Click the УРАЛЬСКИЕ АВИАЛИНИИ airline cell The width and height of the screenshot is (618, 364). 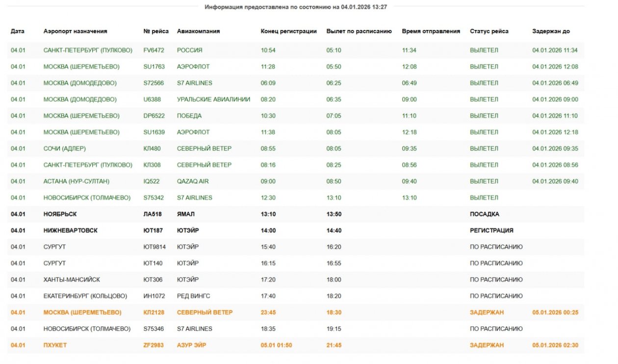(x=213, y=99)
